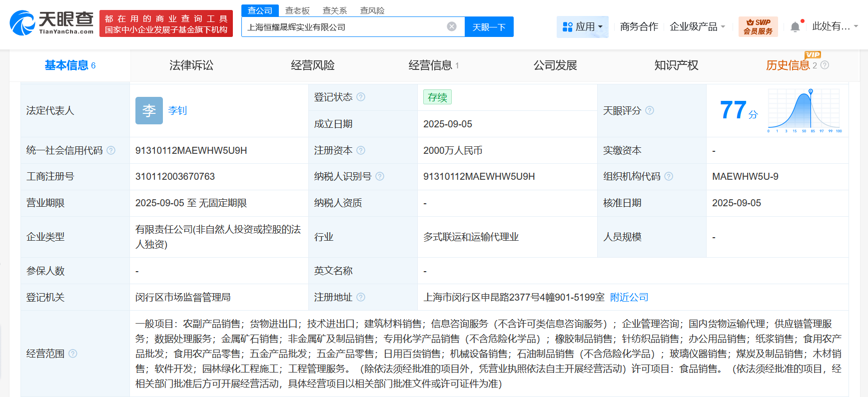Click the TianYanCha logo
The width and height of the screenshot is (868, 397).
click(52, 23)
